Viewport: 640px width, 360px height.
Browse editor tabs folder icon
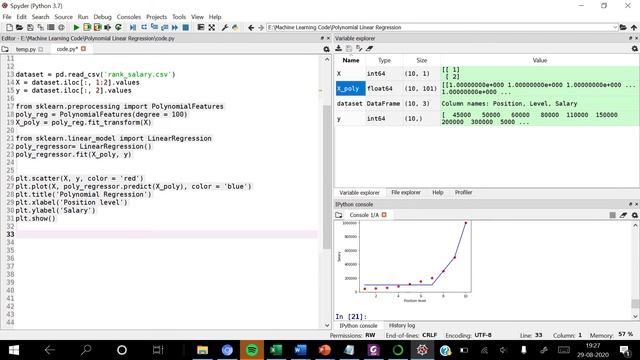pyautogui.click(x=5, y=49)
